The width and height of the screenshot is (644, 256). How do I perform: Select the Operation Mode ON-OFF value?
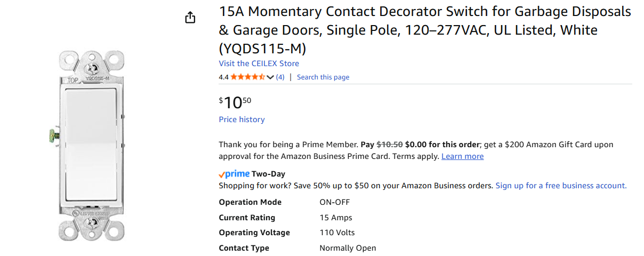[x=334, y=202]
